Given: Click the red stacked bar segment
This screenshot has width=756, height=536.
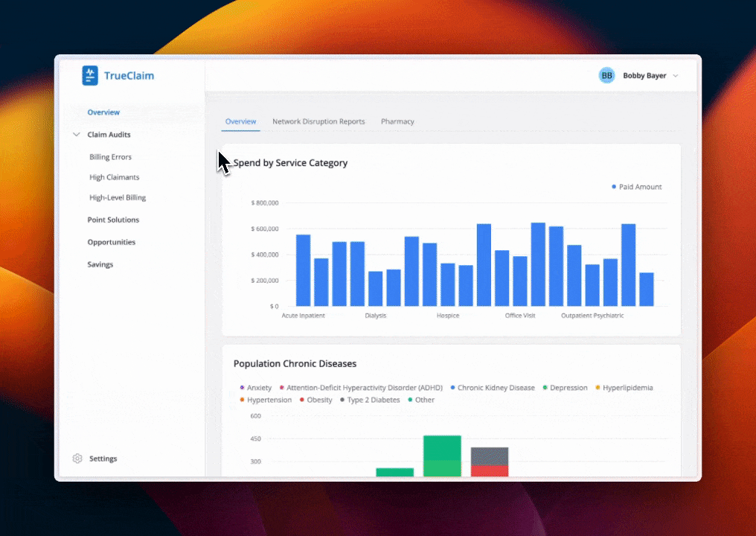Looking at the screenshot, I should click(x=490, y=471).
